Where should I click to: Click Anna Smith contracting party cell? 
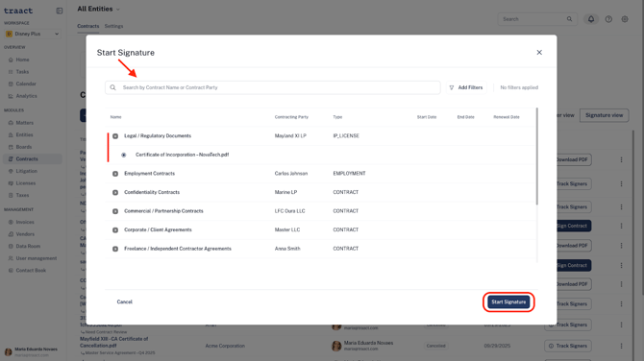pyautogui.click(x=287, y=249)
